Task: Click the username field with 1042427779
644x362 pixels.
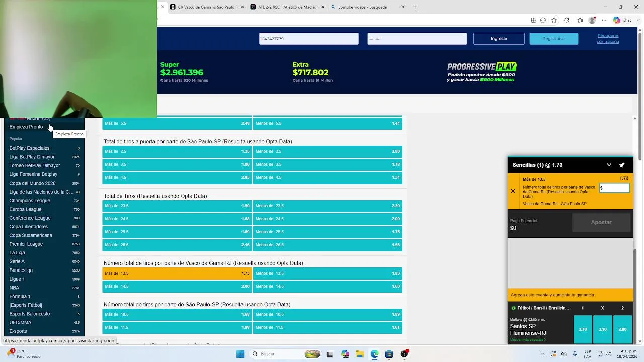Action: point(309,39)
